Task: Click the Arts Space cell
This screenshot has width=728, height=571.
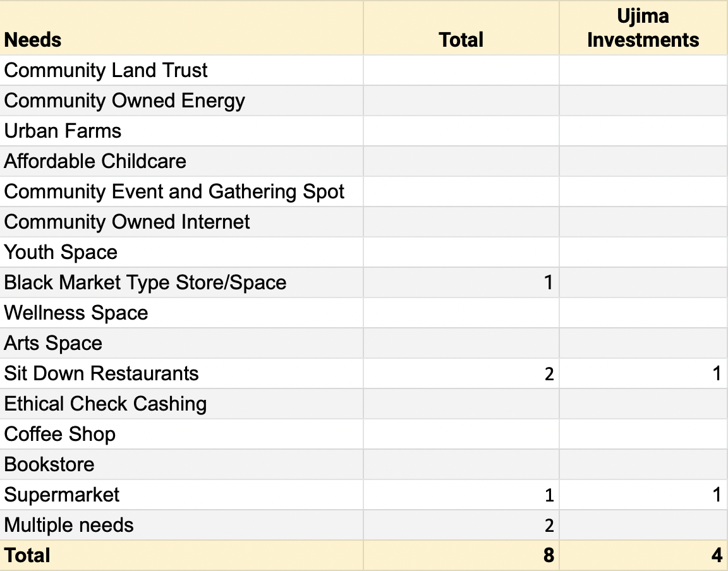Action: pyautogui.click(x=53, y=343)
